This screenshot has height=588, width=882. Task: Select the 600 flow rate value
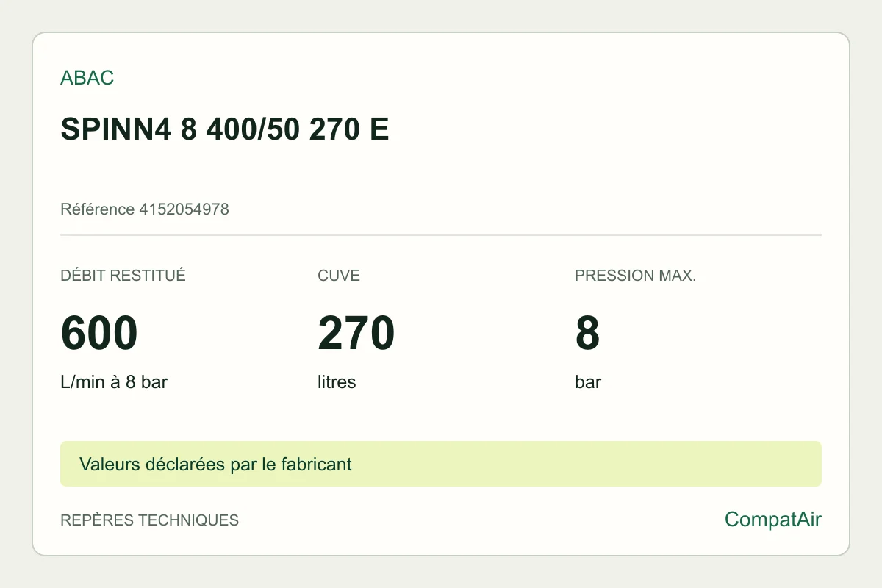(x=99, y=333)
